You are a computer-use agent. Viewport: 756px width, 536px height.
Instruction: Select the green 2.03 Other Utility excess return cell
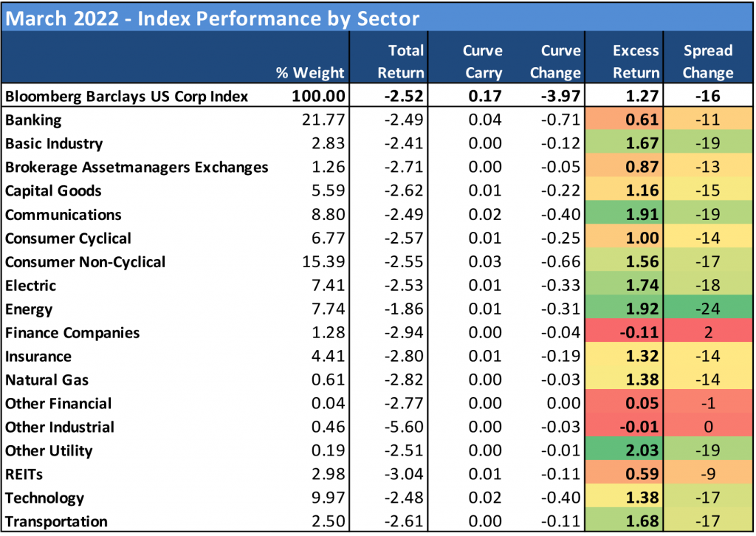click(x=636, y=450)
